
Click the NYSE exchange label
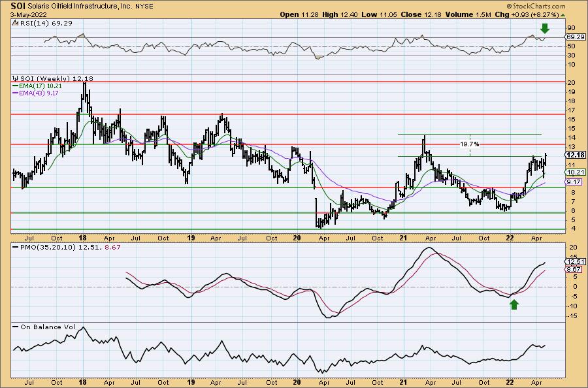[x=146, y=7]
